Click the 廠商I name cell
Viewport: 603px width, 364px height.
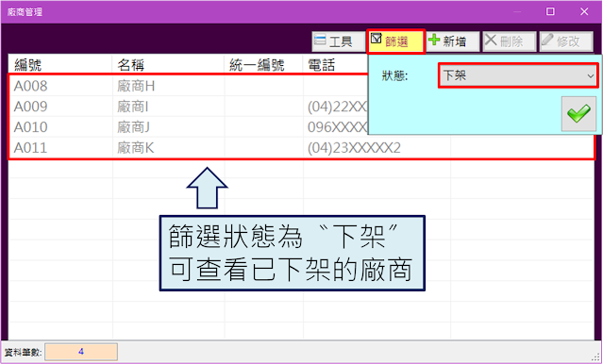pyautogui.click(x=133, y=107)
